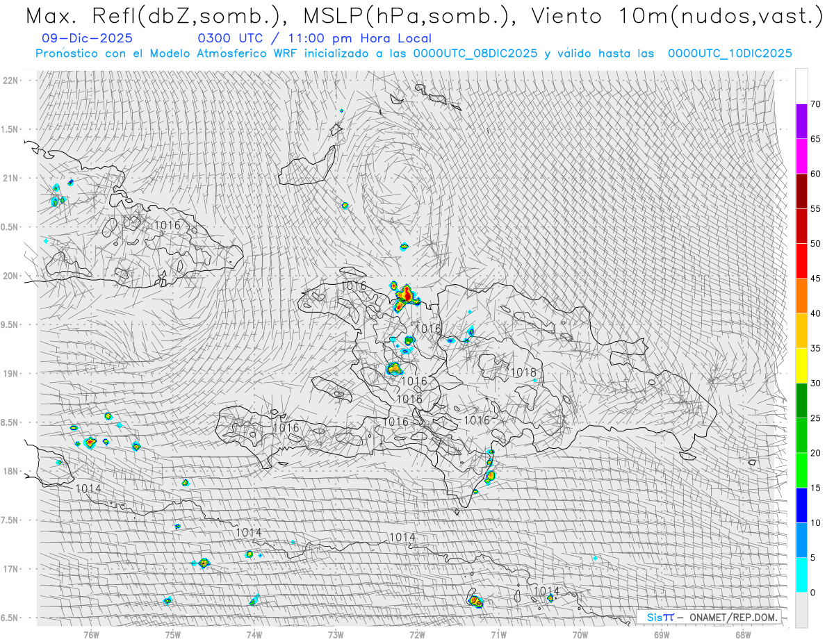This screenshot has height=644, width=834.
Task: Click the colorbar value label '5'
Action: (812, 557)
